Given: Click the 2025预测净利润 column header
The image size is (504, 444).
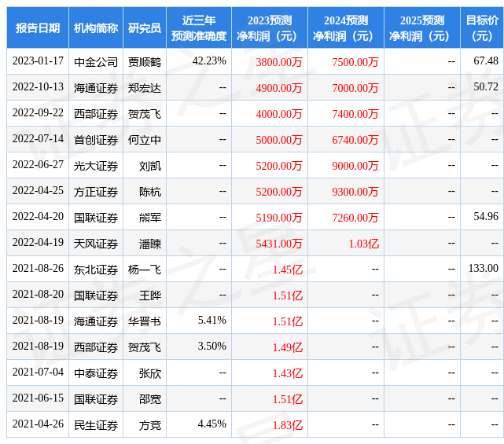Looking at the screenshot, I should click(422, 28).
